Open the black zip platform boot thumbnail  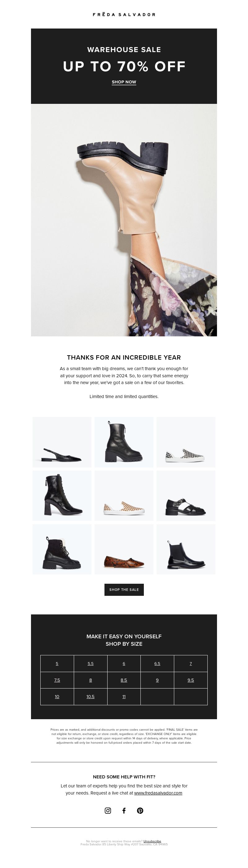(124, 442)
